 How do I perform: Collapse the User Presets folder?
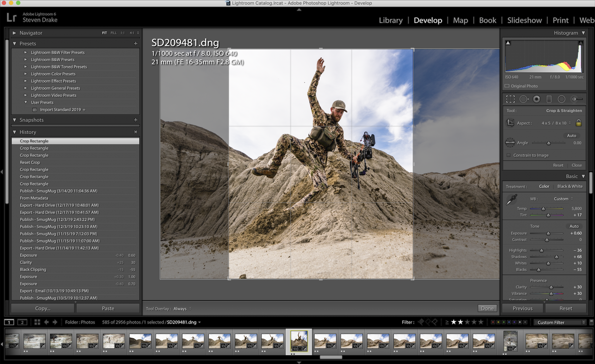pos(25,102)
